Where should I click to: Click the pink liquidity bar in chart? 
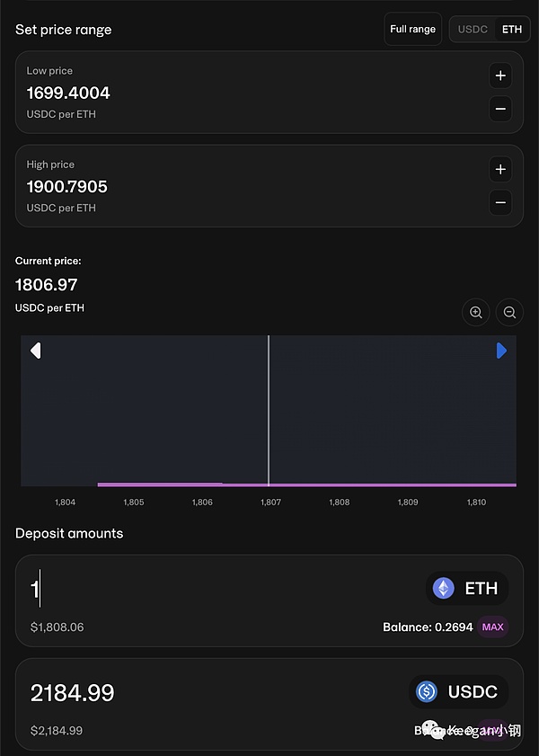point(359,485)
